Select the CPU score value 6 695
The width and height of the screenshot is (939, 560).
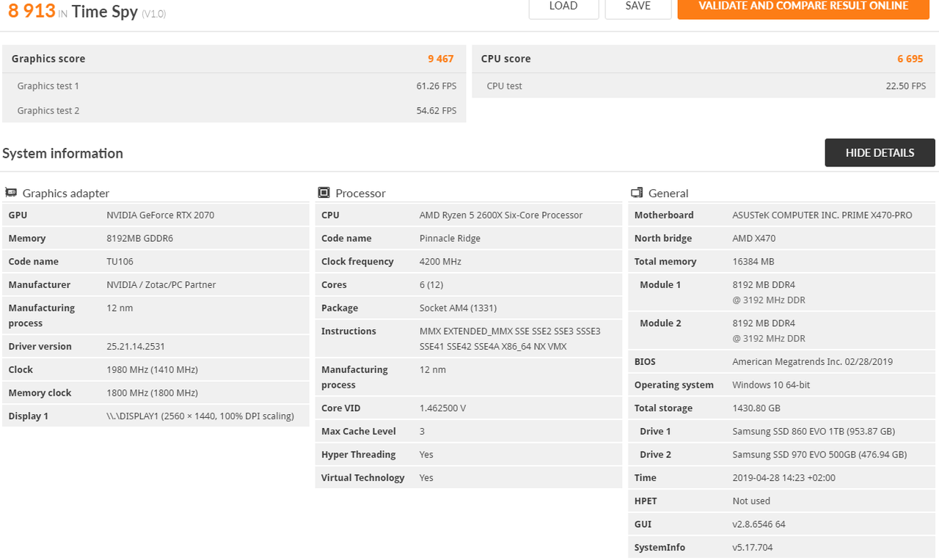coord(910,59)
